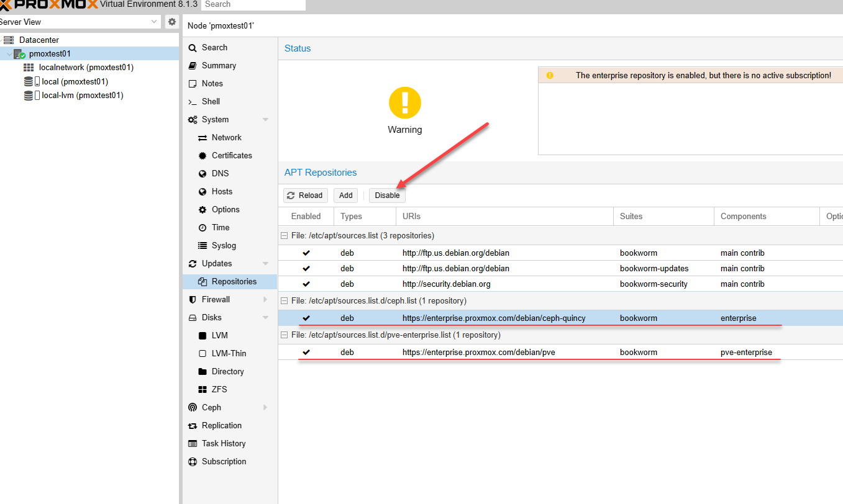
Task: Click enabled checkmark for pve-enterprise repository
Action: coord(306,353)
